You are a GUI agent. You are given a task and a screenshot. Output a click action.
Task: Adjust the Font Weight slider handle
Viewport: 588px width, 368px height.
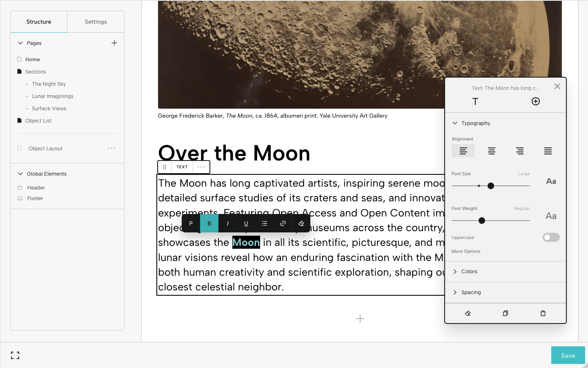[482, 221]
